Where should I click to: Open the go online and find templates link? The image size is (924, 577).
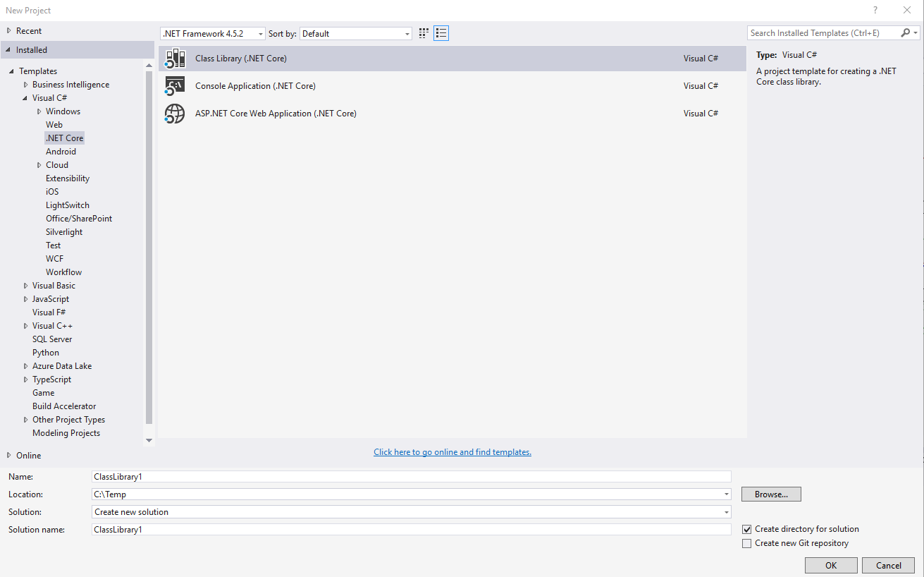pos(452,452)
